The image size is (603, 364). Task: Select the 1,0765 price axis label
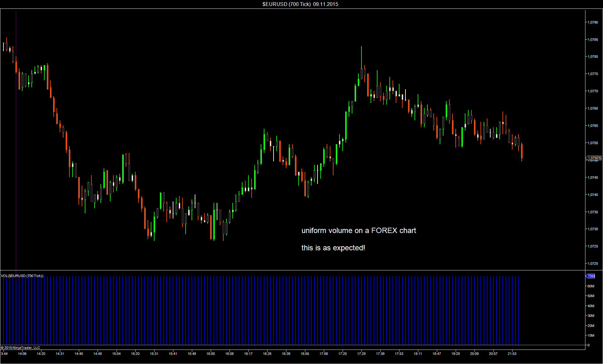[x=593, y=108]
